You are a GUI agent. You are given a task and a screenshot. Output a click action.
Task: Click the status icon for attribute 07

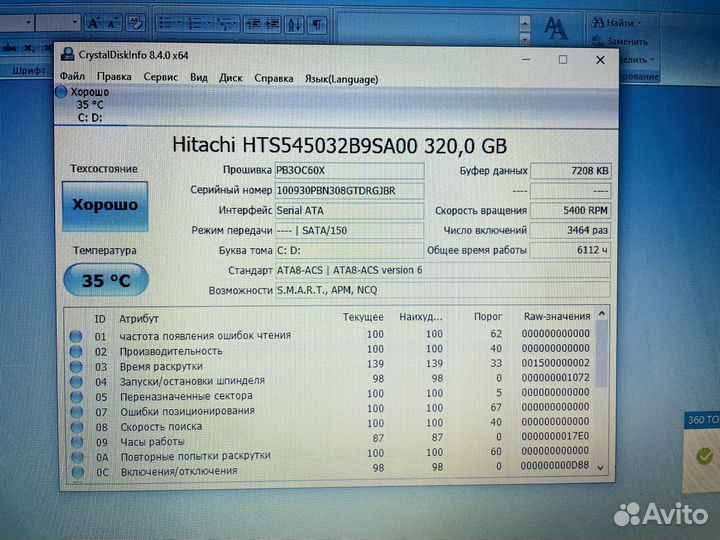(77, 412)
